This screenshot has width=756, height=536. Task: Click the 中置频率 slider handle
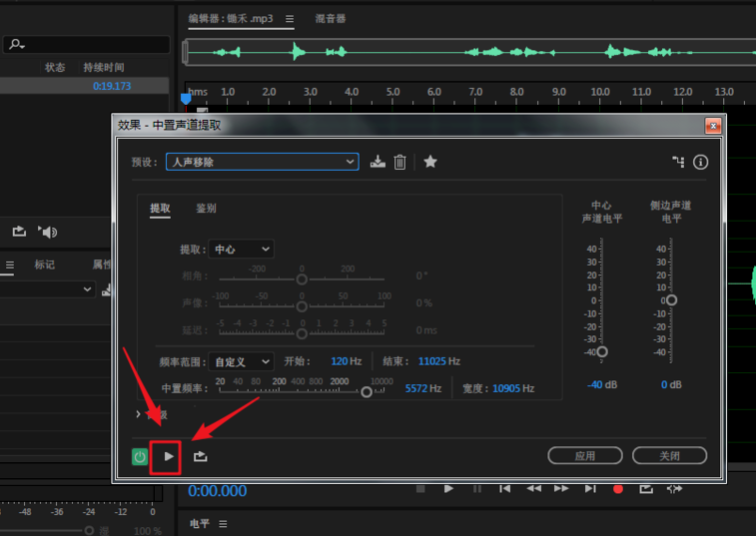pos(367,392)
